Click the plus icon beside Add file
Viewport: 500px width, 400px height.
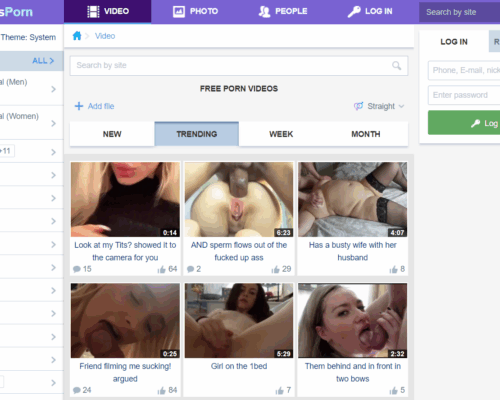click(79, 106)
